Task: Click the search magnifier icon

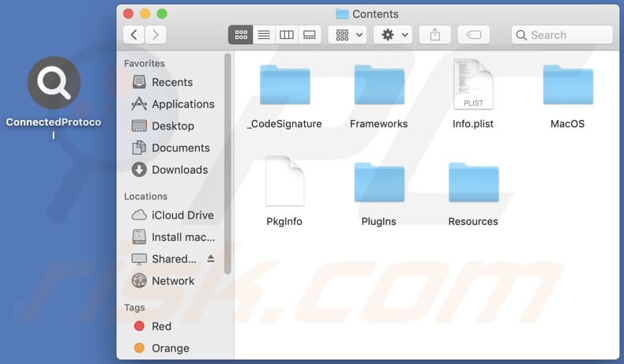Action: click(x=521, y=35)
